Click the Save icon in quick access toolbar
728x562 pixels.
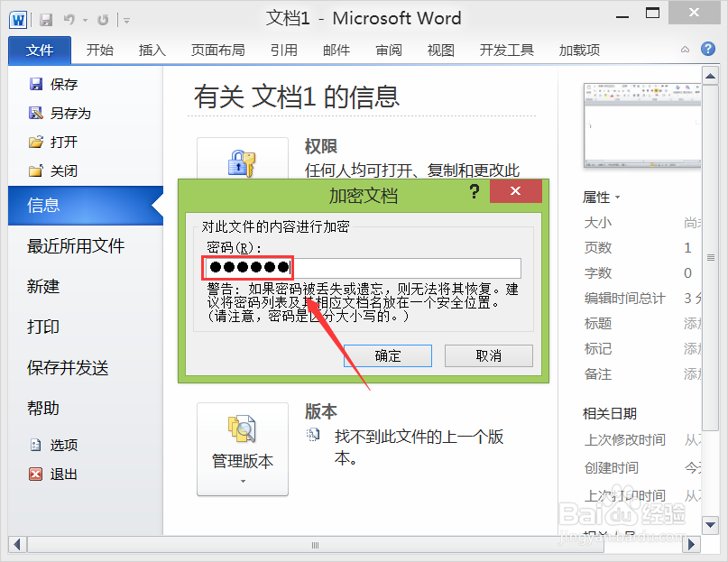tap(46, 20)
